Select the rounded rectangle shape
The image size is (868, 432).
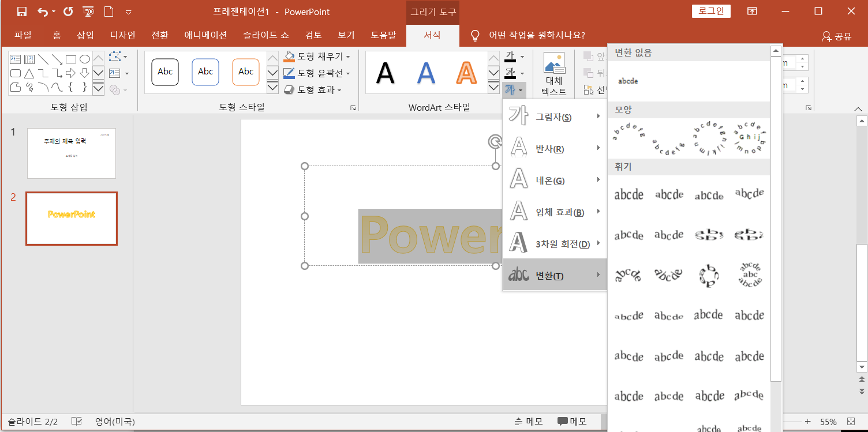point(16,73)
